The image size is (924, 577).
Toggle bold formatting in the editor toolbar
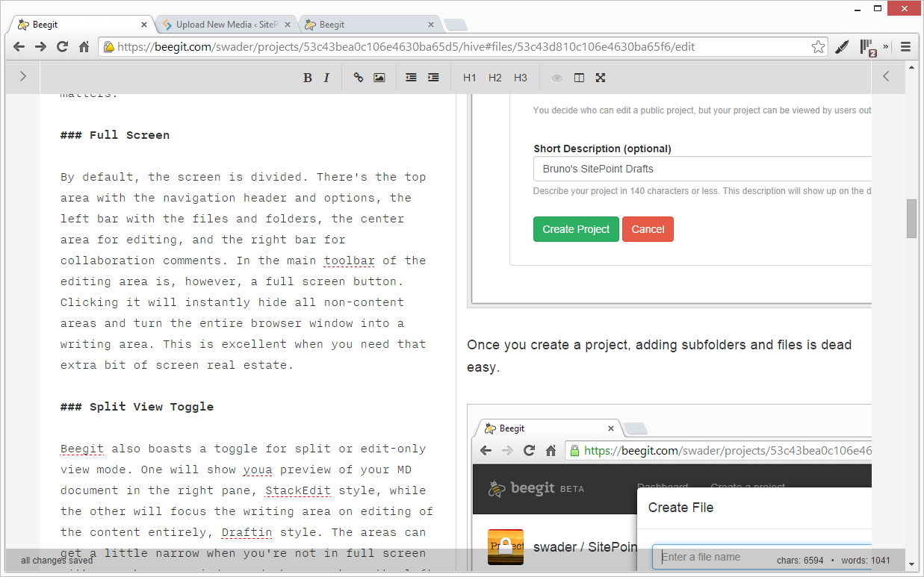tap(307, 78)
